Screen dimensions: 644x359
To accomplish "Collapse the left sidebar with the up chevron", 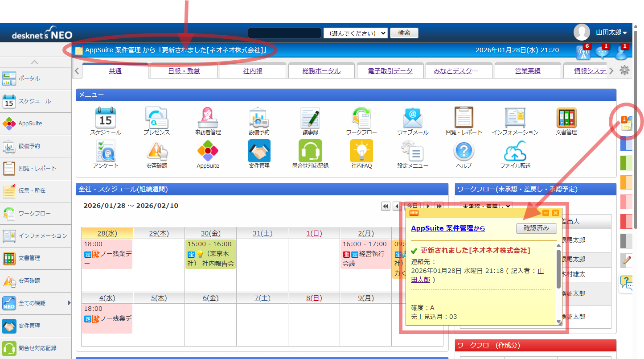I will [35, 62].
